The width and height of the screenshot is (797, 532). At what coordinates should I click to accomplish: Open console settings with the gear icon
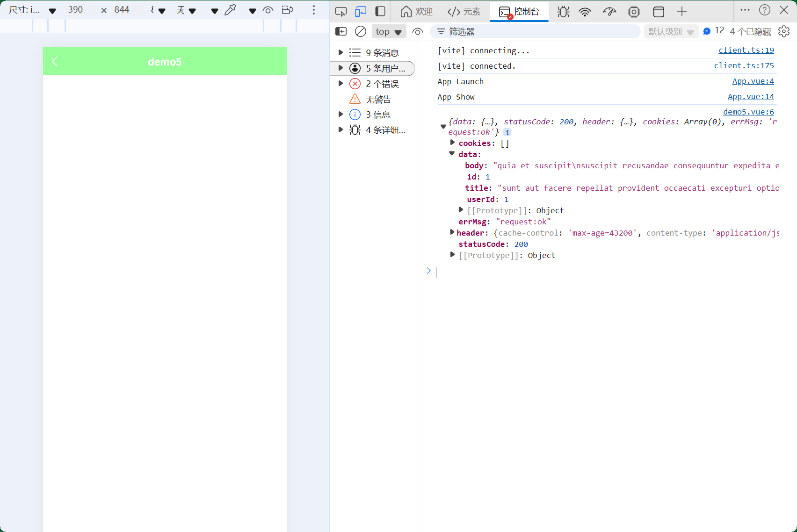(784, 31)
